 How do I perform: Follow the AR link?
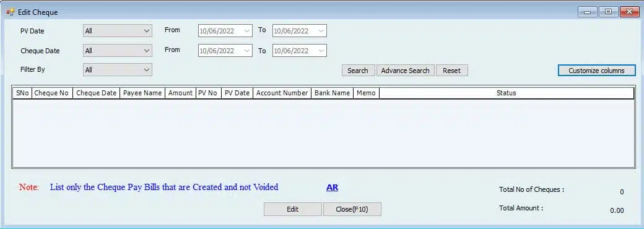333,188
